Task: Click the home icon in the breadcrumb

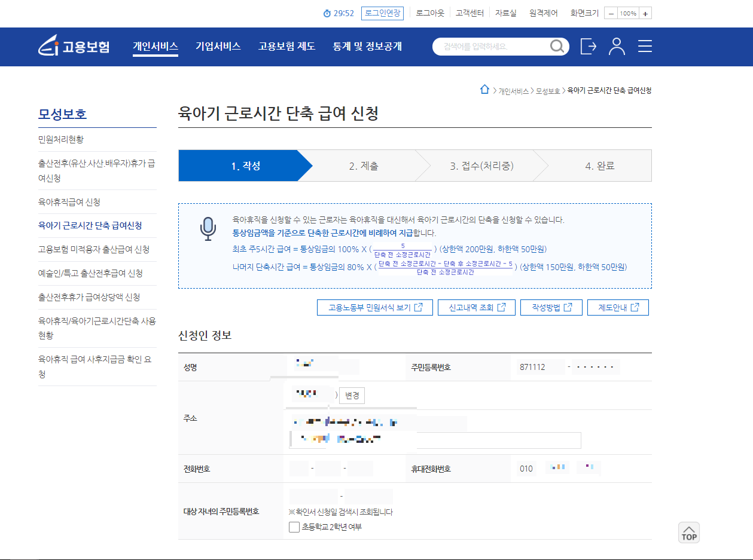Action: (x=484, y=90)
